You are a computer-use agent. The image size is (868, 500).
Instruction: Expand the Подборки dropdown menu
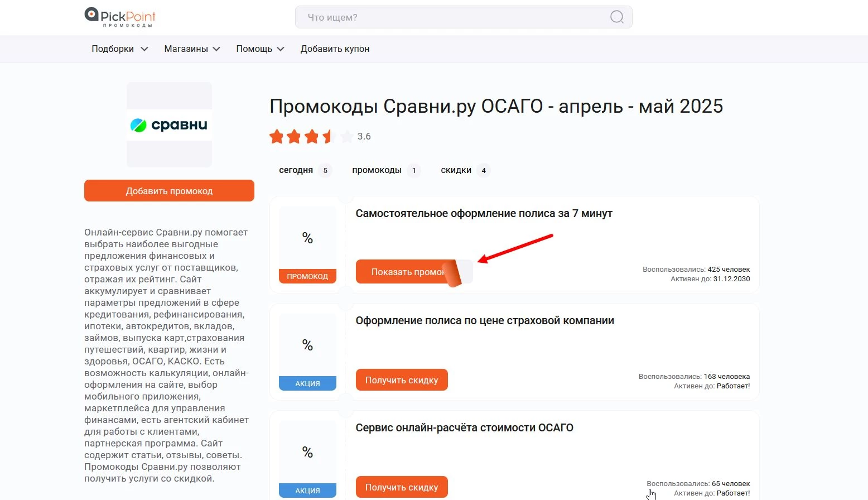point(119,49)
